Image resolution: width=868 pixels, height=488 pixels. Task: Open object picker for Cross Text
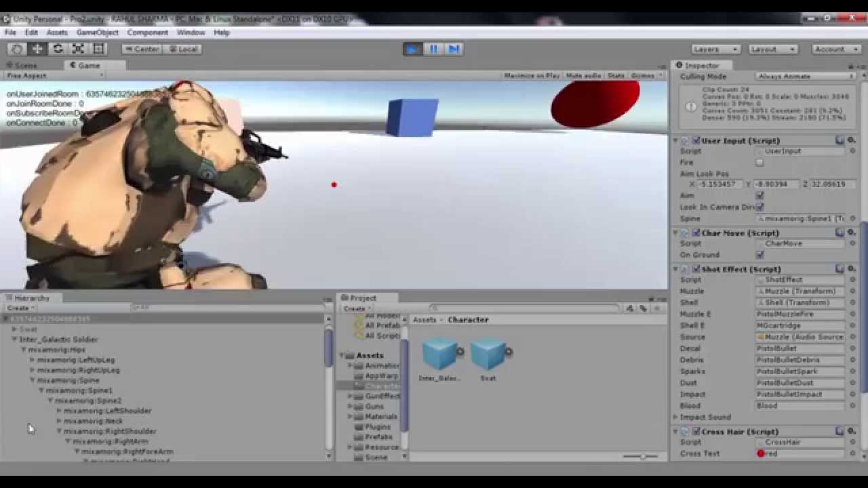click(852, 453)
